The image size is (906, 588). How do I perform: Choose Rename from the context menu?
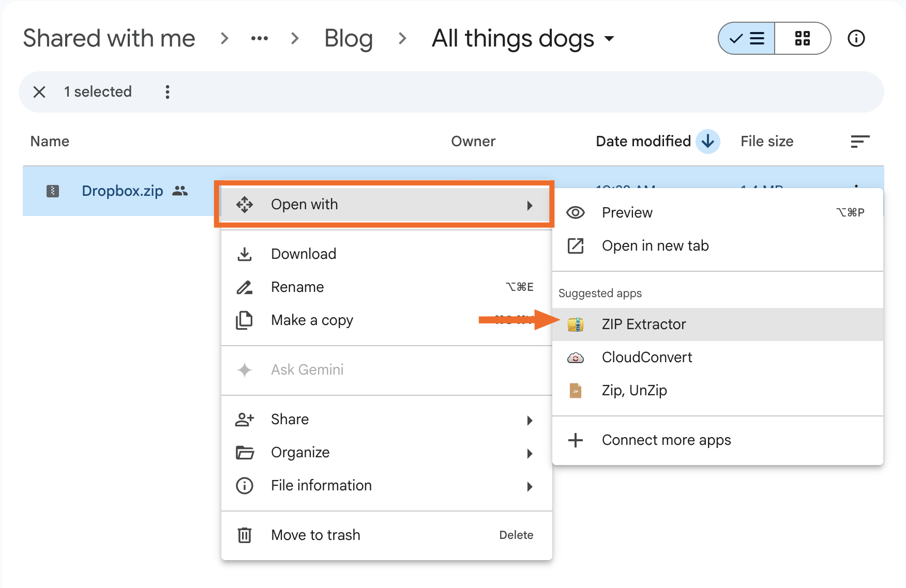[386, 287]
